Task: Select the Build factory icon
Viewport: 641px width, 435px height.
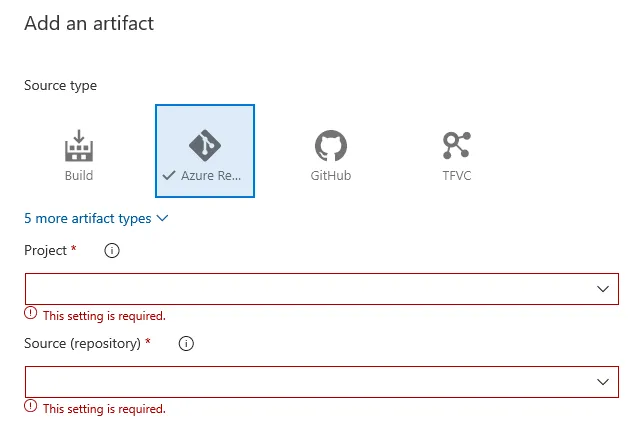Action: (x=79, y=146)
